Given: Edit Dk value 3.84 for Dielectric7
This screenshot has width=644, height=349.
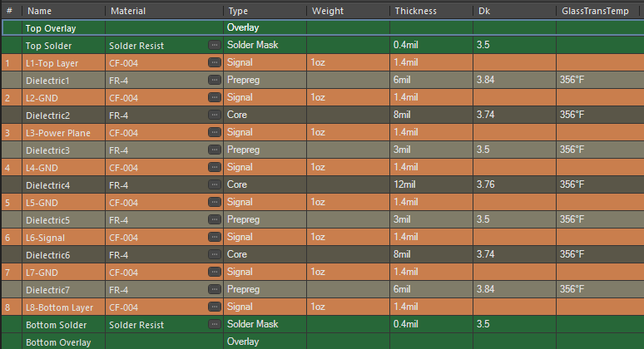Looking at the screenshot, I should coord(486,290).
